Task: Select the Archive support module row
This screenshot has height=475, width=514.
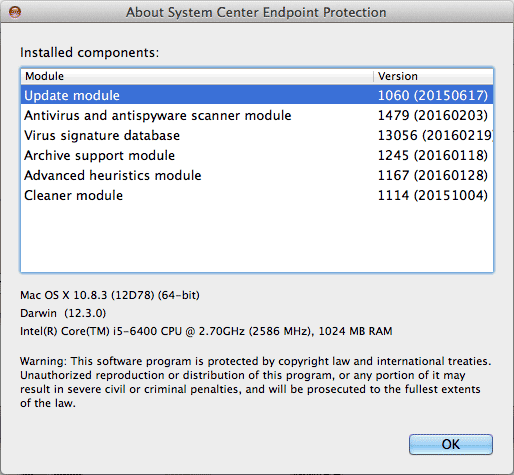Action: click(x=257, y=155)
